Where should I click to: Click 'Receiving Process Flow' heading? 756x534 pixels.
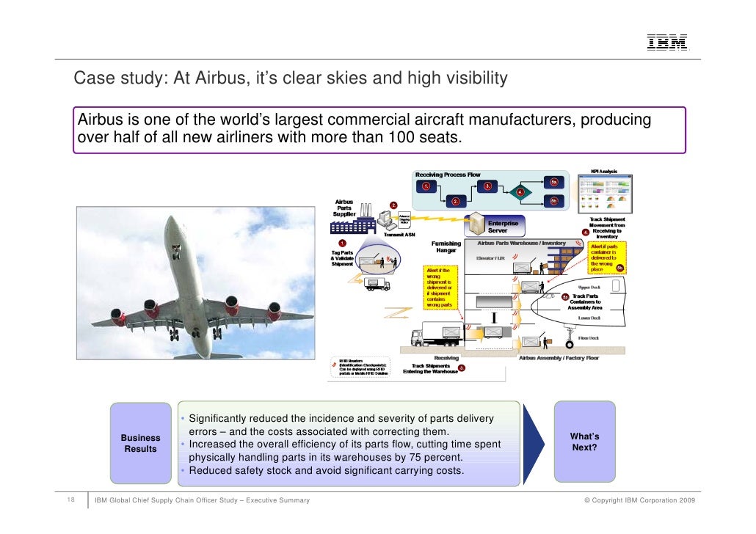click(448, 175)
